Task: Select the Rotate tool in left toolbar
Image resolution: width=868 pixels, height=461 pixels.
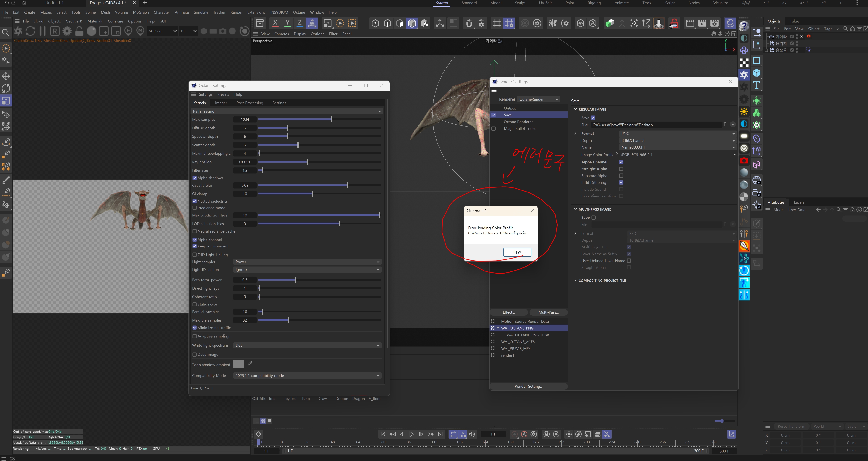Action: [x=6, y=89]
